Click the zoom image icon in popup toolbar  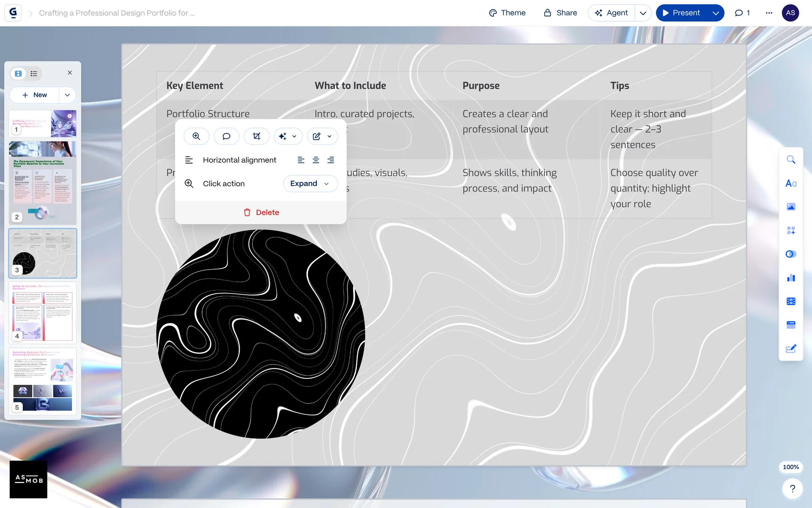pos(196,136)
